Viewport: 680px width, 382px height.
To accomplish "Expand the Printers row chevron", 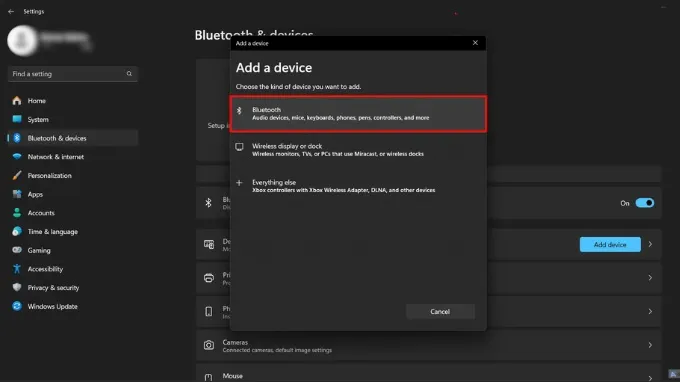I will (x=650, y=278).
